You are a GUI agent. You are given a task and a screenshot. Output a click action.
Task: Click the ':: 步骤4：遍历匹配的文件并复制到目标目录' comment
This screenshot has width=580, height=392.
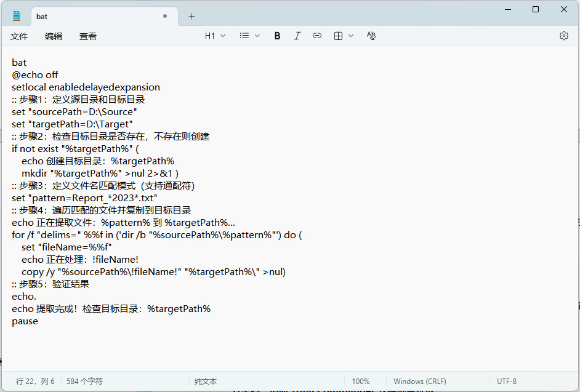tap(102, 210)
